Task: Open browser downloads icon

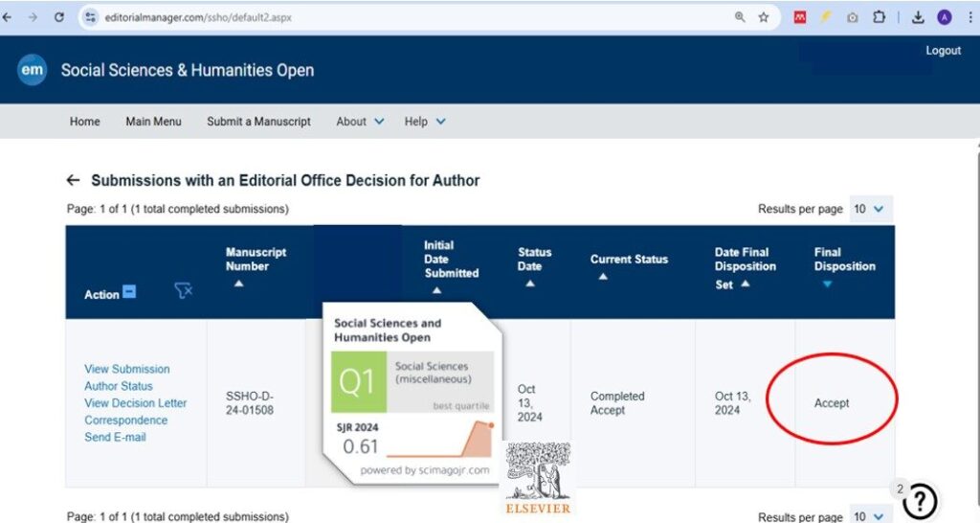Action: 918,17
